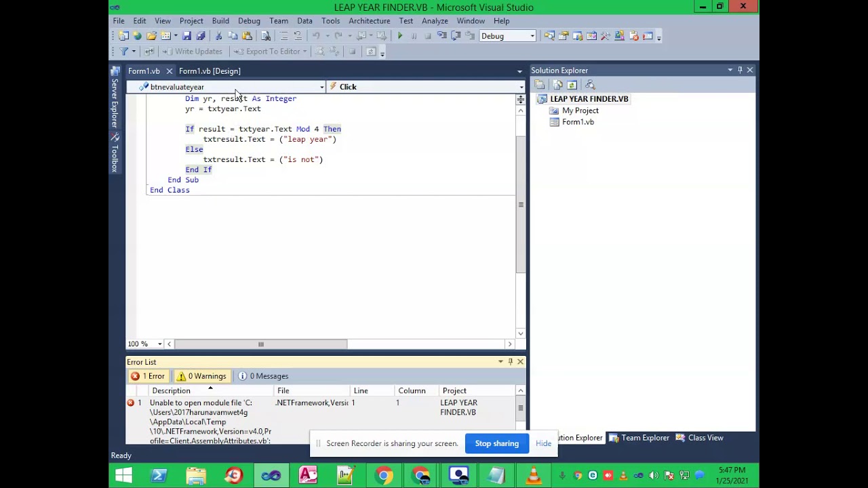Open Google Chrome from the taskbar
Screen dimensions: 868x488
(383, 476)
